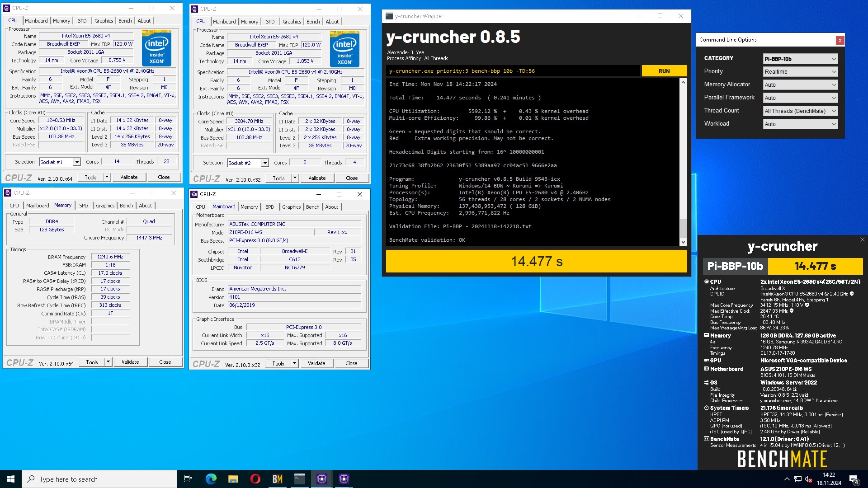Click Validate in Socket #1 CPU-Z window
This screenshot has width=868, height=488.
(x=129, y=177)
